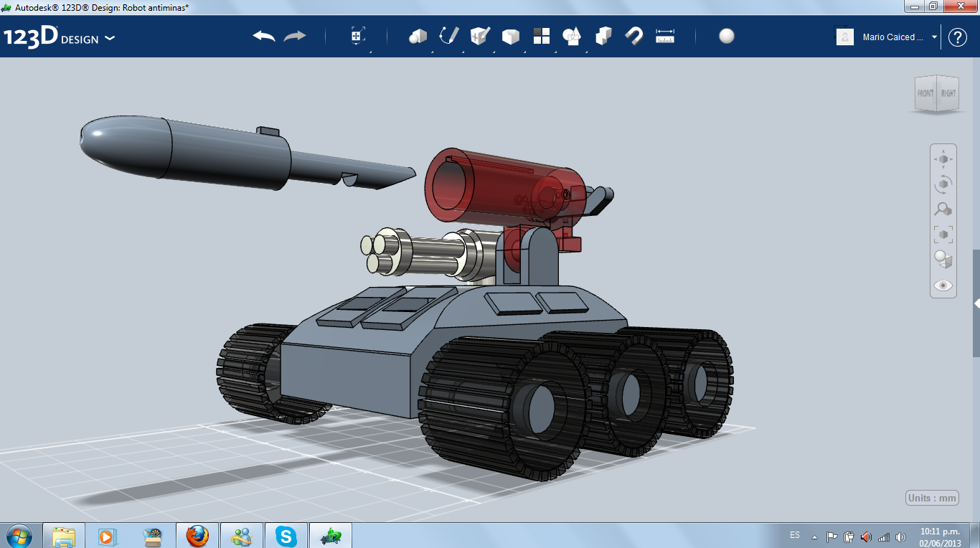Undo the last action
This screenshot has height=548, width=980.
(264, 37)
